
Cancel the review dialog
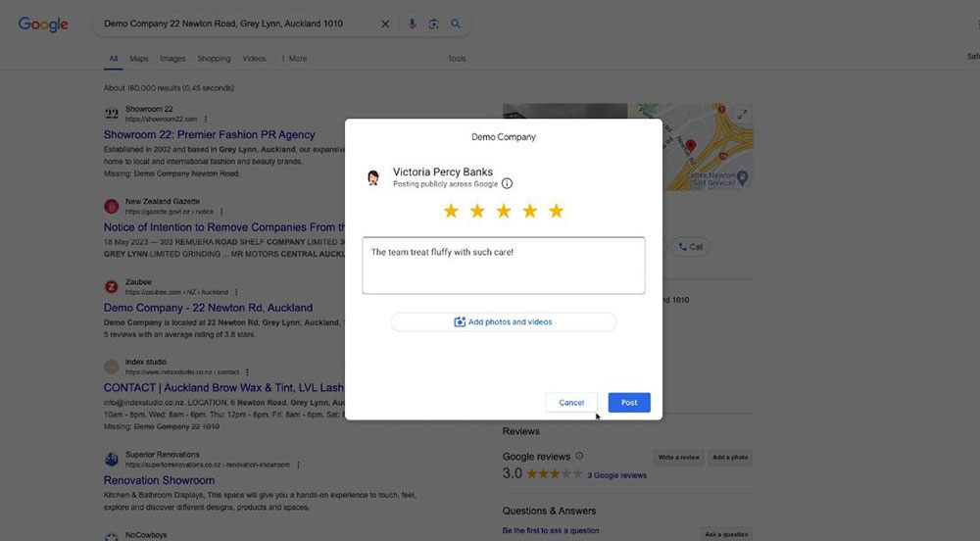coord(571,402)
